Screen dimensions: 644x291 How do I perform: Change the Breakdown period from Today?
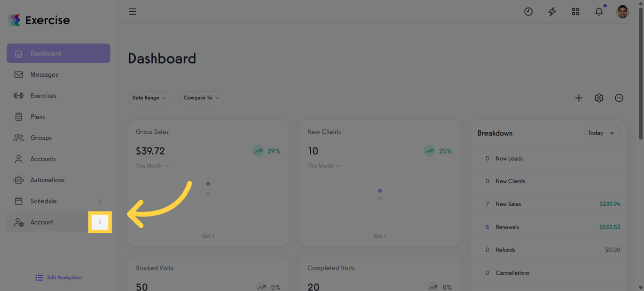(602, 133)
